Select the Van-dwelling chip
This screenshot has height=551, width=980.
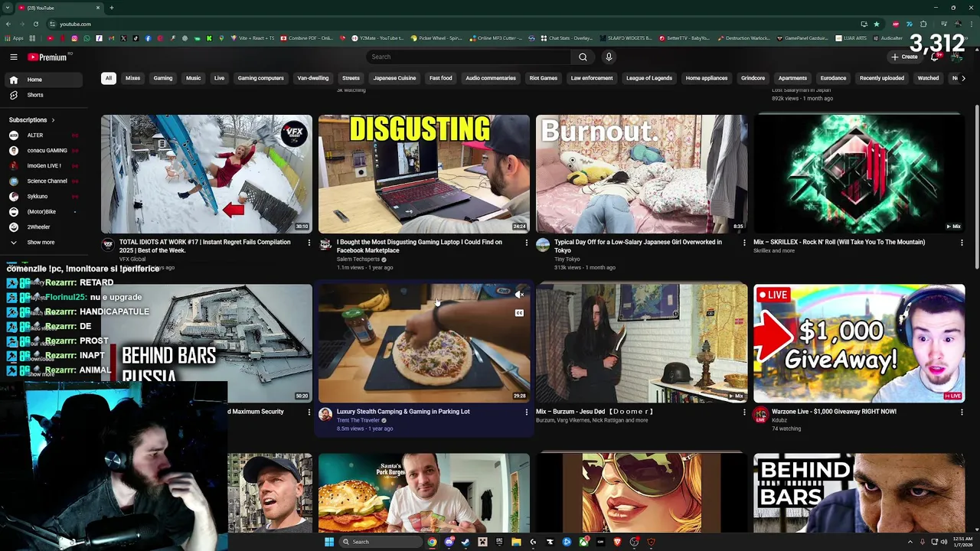tap(312, 78)
